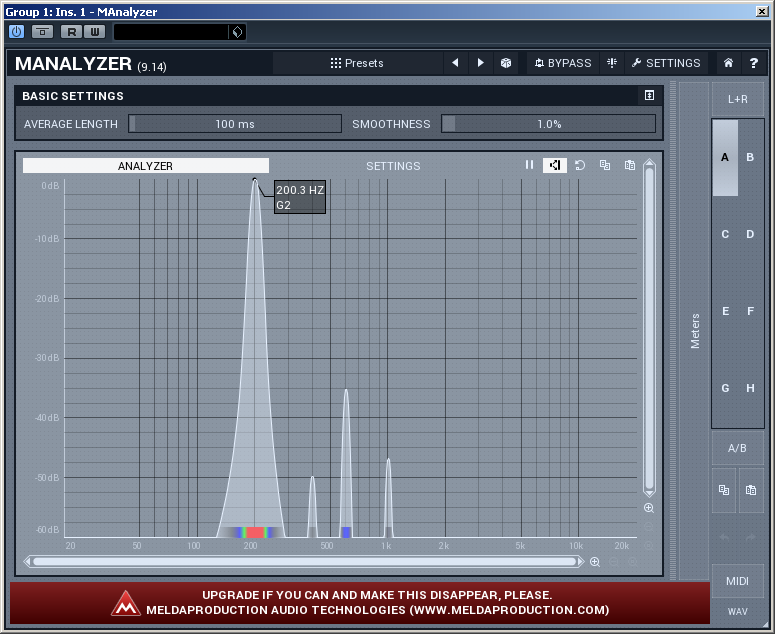Enable automation Read (R) button
This screenshot has height=634, width=775.
pyautogui.click(x=71, y=32)
